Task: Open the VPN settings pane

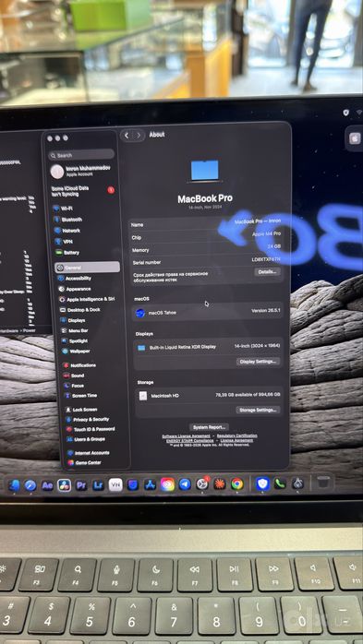Action: pyautogui.click(x=64, y=242)
